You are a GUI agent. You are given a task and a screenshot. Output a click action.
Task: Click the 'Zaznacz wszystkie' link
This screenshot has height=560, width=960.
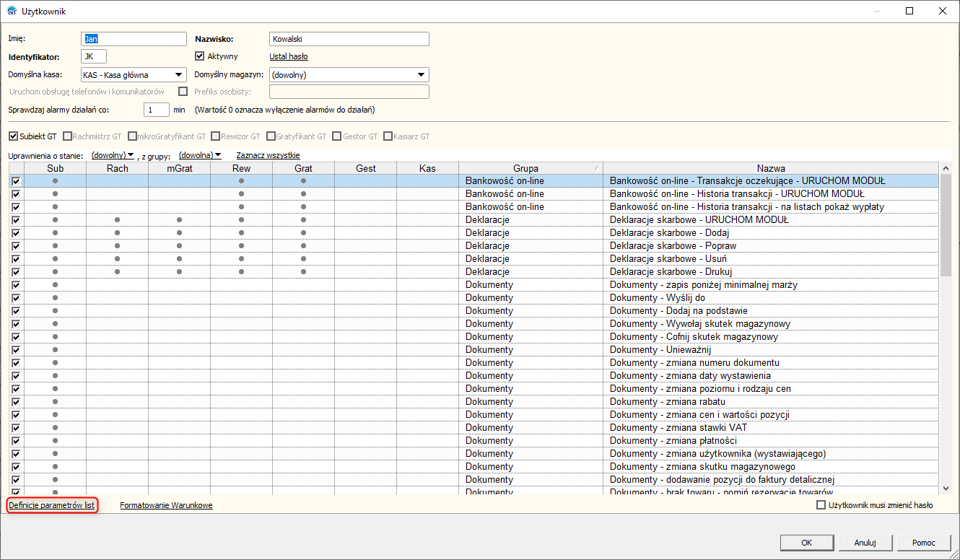click(268, 155)
